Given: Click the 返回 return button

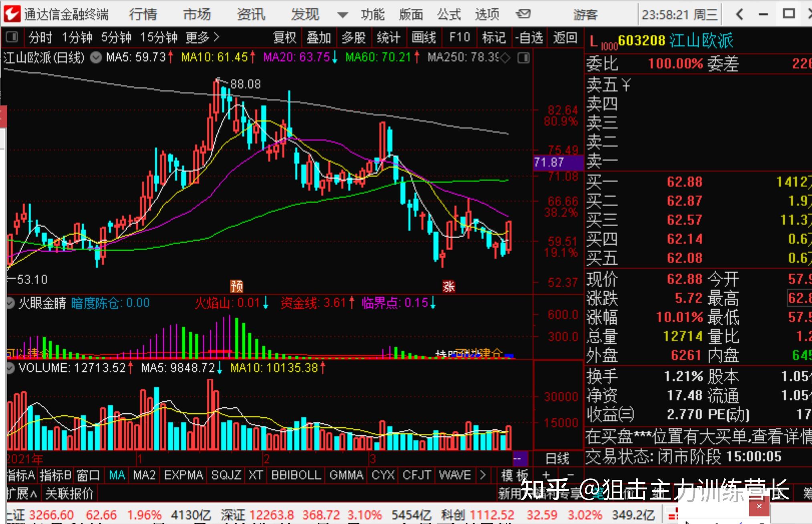Looking at the screenshot, I should (565, 38).
